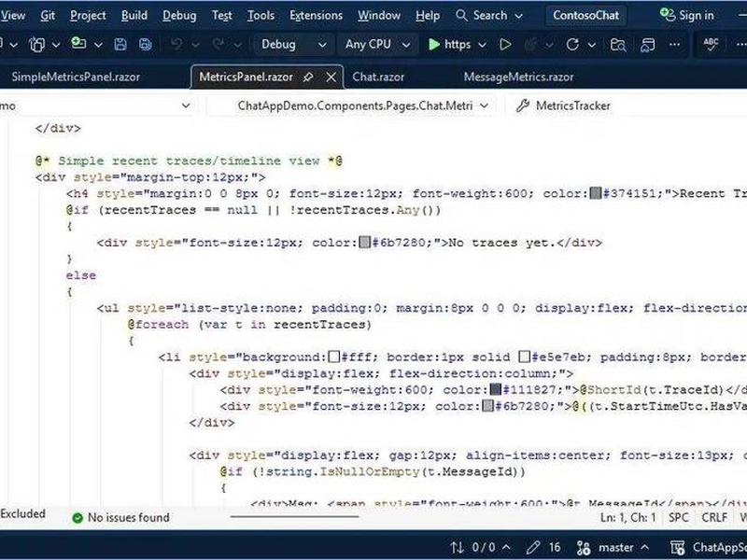The height and width of the screenshot is (560, 747).
Task: Open the Project menu
Action: click(88, 15)
